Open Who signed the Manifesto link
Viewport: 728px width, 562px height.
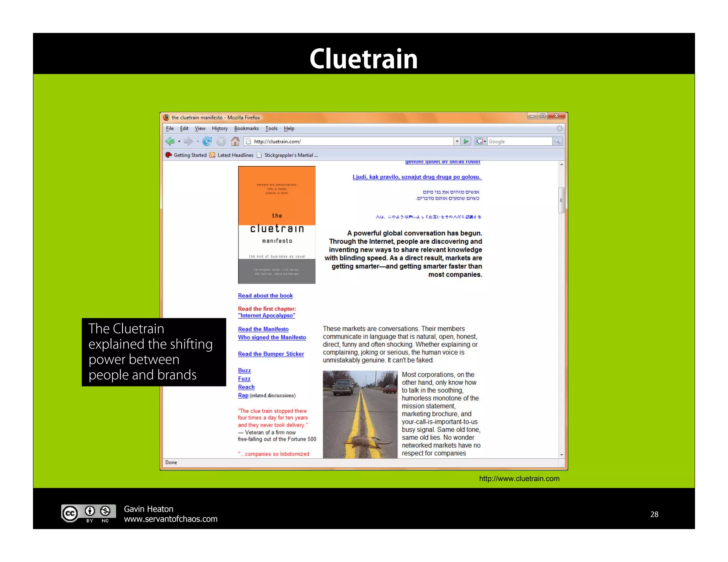click(x=272, y=337)
